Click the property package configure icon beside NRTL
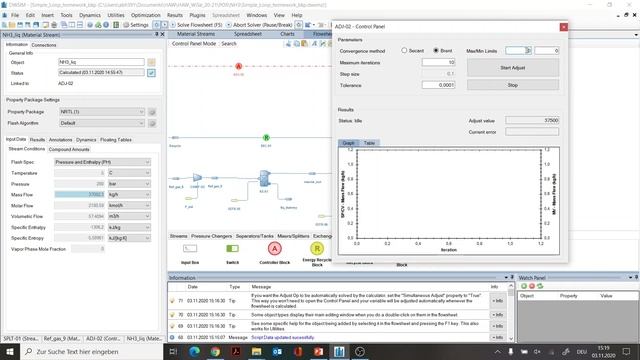 (152, 112)
